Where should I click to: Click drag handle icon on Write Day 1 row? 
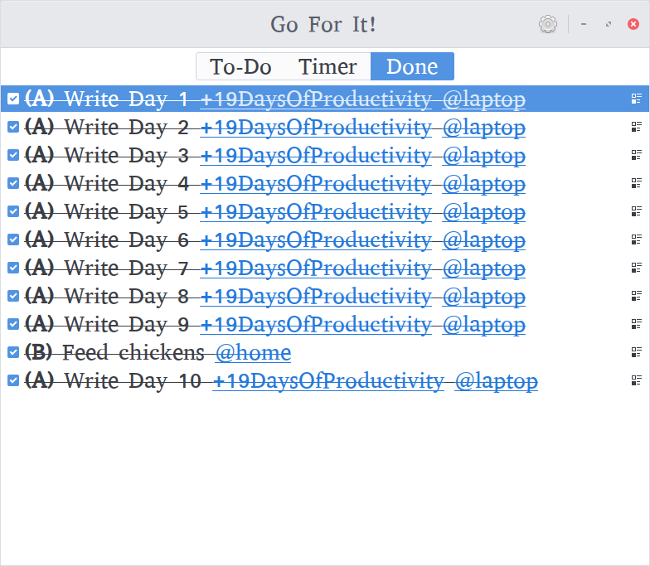coord(636,99)
